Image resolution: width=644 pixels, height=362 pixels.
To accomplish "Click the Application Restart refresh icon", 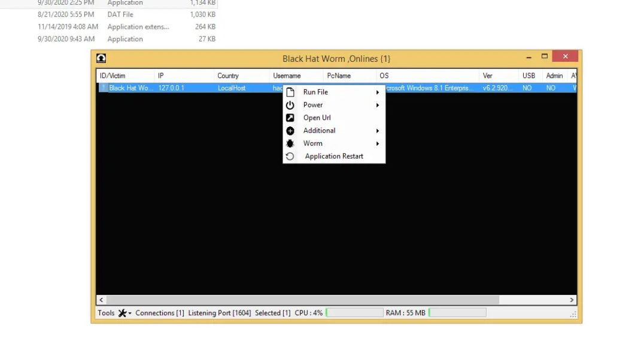I will (290, 156).
